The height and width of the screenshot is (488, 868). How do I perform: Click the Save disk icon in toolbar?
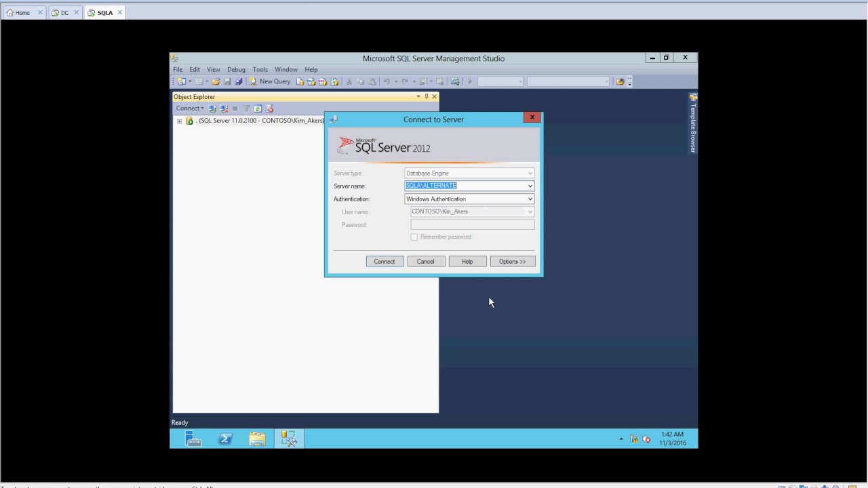click(227, 81)
